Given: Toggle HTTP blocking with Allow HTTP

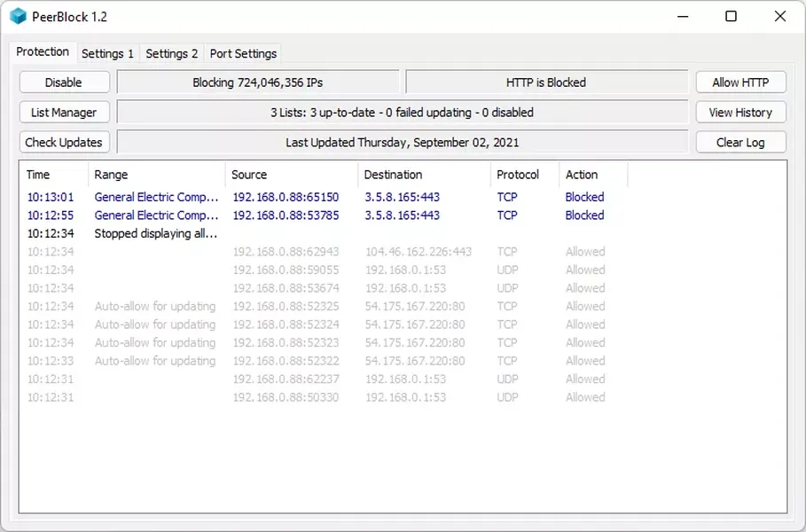Looking at the screenshot, I should [x=740, y=82].
